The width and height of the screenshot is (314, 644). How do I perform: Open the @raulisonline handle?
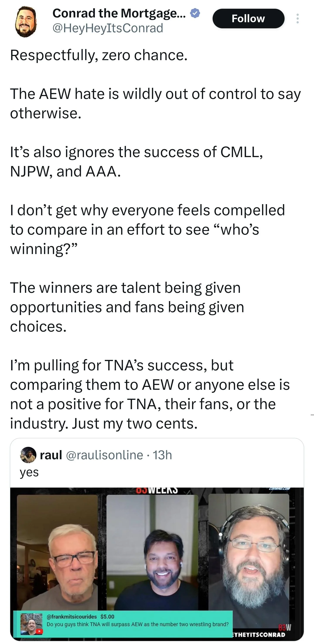[105, 455]
